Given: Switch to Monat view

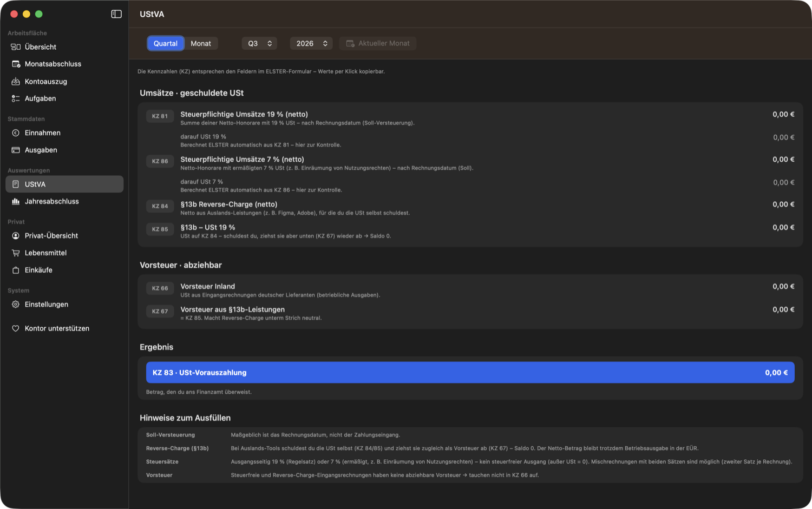Looking at the screenshot, I should click(x=201, y=43).
